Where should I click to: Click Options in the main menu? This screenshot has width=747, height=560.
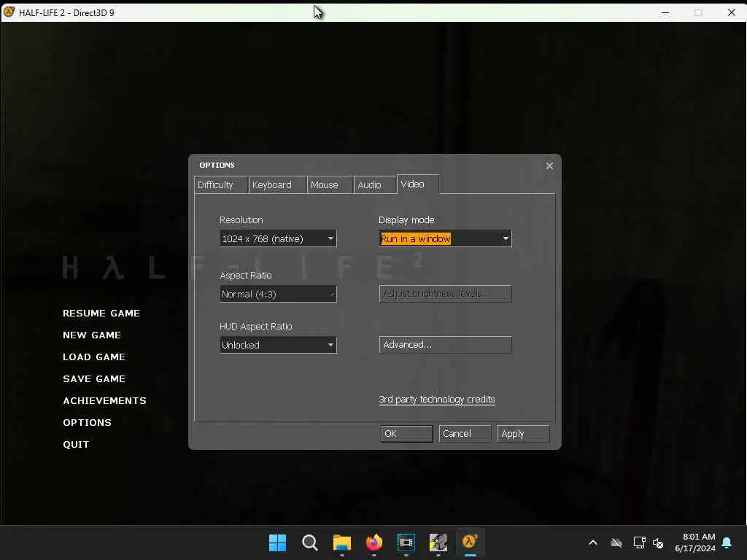[88, 423]
